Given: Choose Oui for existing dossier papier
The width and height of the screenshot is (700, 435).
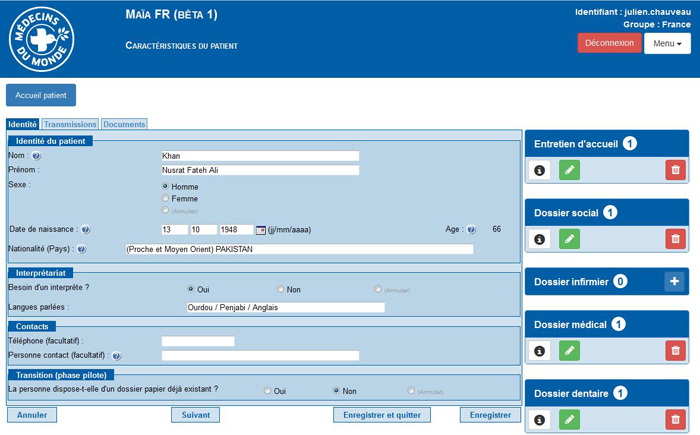Looking at the screenshot, I should (x=267, y=391).
